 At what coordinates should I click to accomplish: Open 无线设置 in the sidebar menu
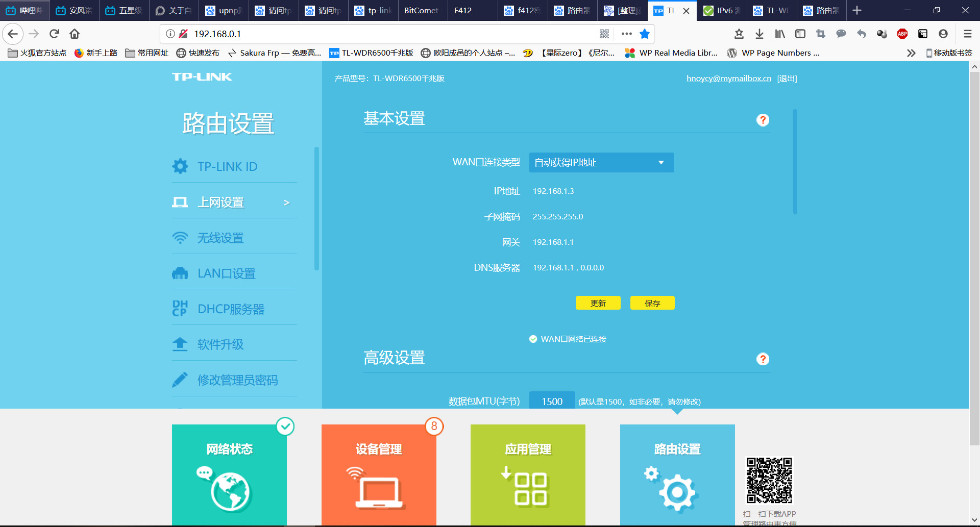(x=220, y=238)
